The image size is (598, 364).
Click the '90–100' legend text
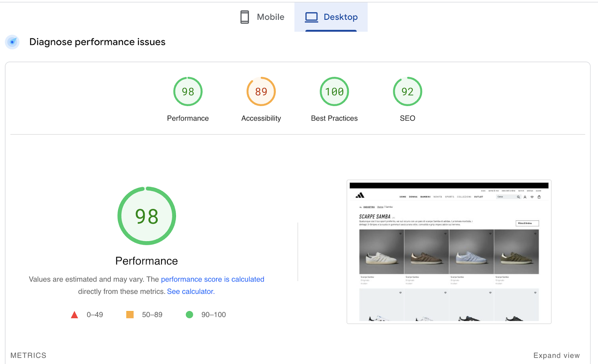pos(214,315)
